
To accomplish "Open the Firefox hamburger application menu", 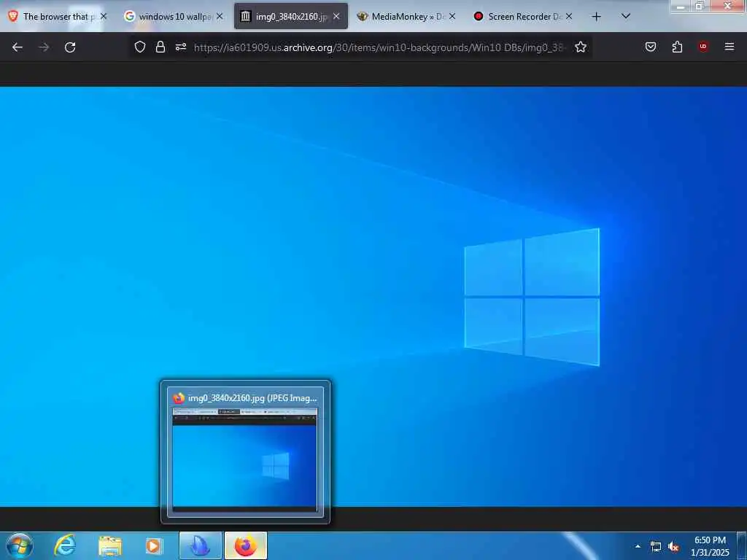I will [729, 47].
